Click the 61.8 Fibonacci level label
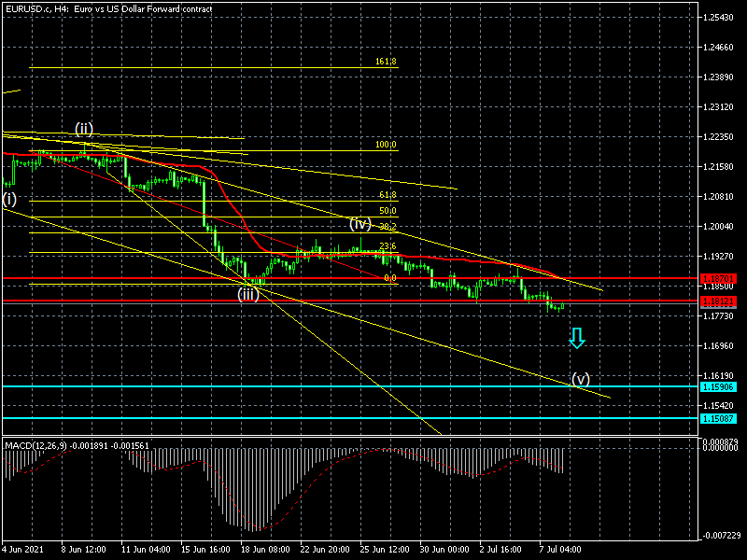This screenshot has height=560, width=747. 388,195
